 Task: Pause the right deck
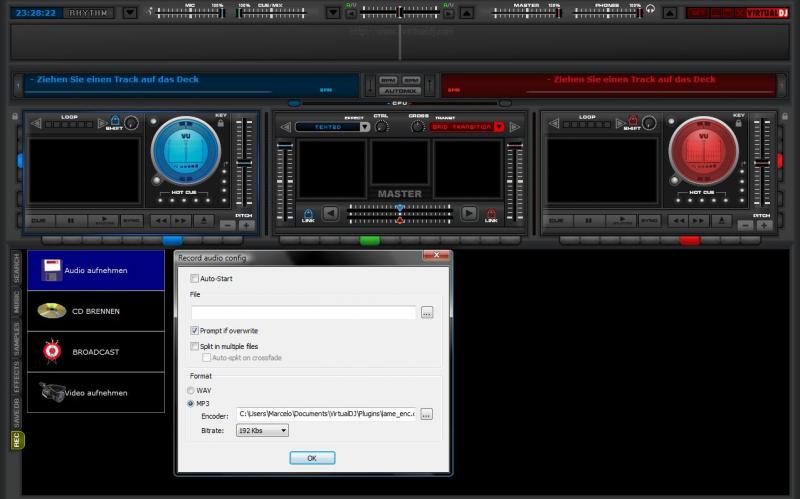point(589,221)
